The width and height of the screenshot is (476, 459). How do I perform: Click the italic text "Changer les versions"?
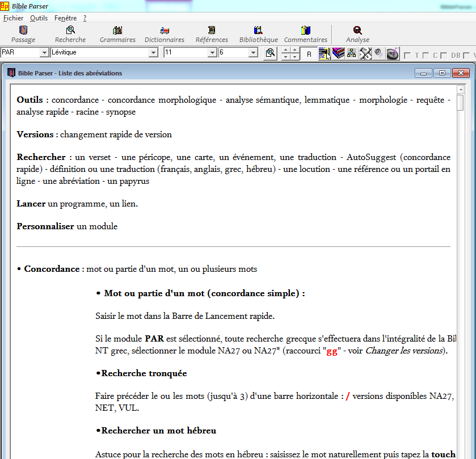(x=404, y=351)
